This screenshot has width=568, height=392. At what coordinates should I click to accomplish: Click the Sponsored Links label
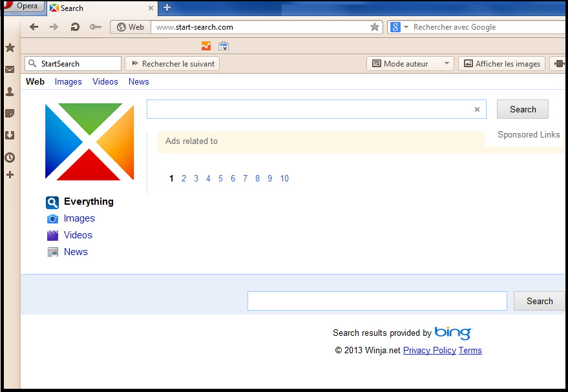529,134
